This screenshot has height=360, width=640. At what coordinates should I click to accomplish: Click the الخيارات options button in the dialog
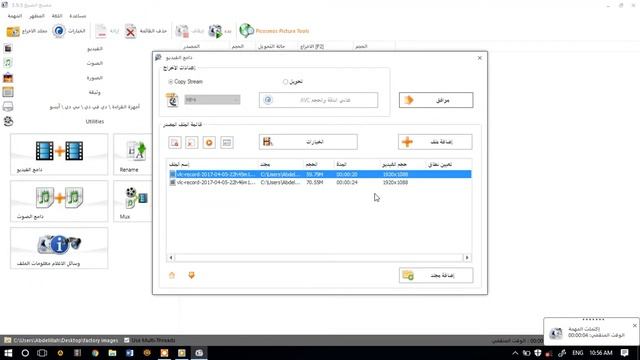tap(308, 142)
